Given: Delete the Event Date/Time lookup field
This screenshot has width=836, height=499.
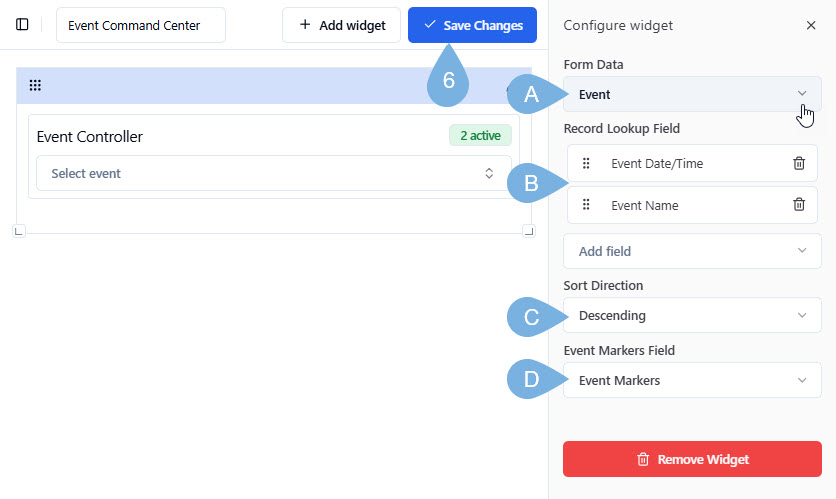Looking at the screenshot, I should 798,163.
